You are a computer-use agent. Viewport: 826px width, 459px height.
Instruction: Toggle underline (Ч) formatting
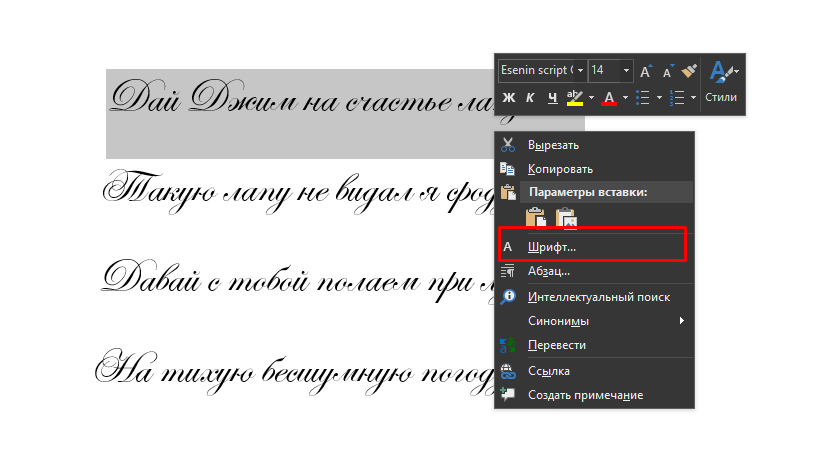click(x=551, y=98)
